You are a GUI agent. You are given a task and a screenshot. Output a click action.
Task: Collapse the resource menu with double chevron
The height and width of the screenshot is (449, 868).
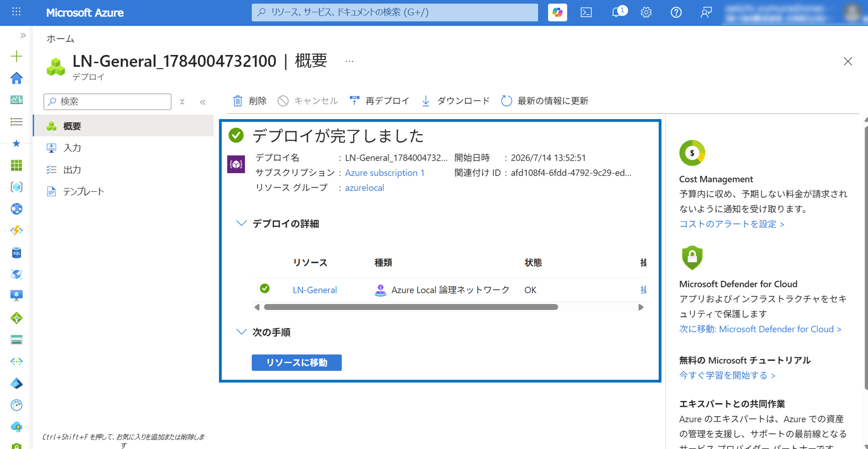[x=203, y=102]
